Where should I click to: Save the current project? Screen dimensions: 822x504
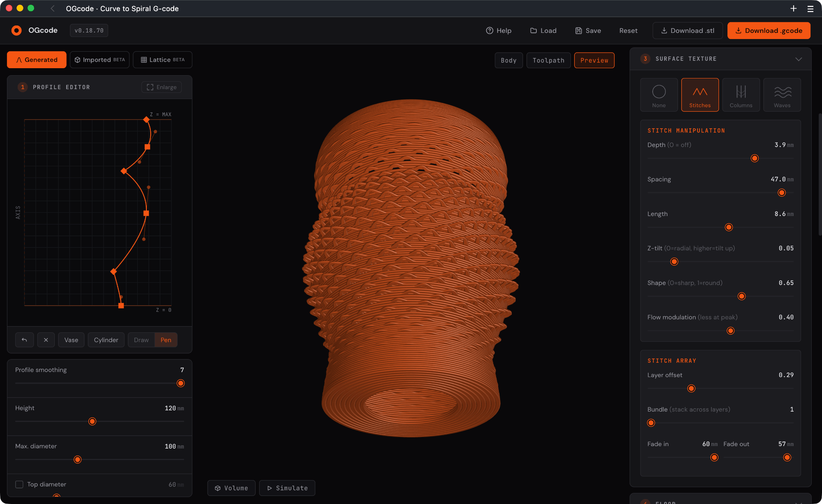[588, 30]
